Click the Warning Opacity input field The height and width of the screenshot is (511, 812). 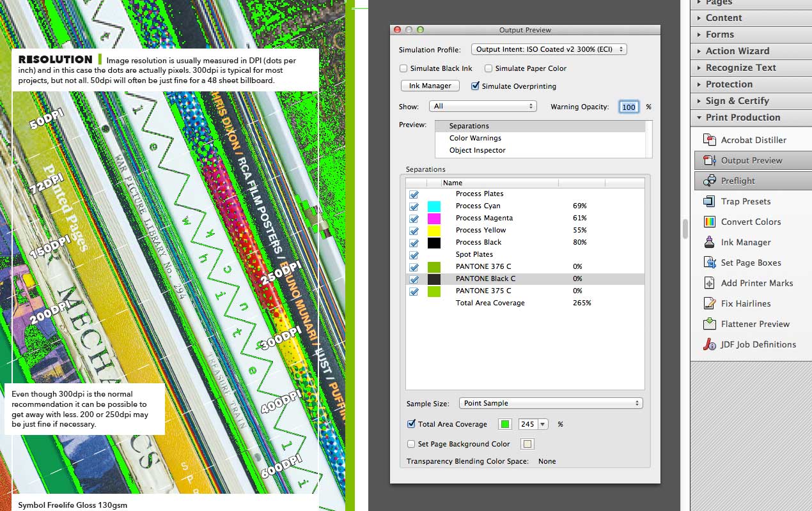(x=629, y=107)
